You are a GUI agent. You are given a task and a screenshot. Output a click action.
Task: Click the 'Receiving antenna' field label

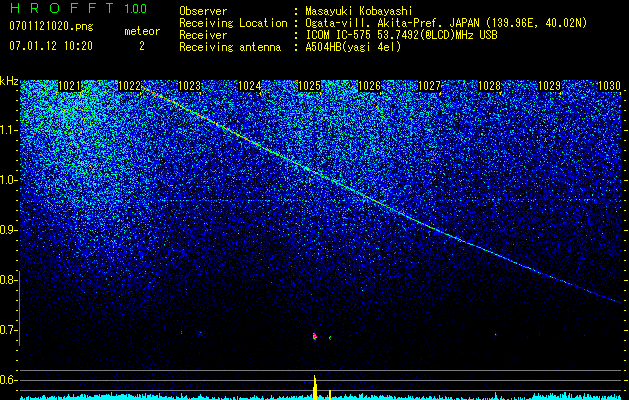[230, 47]
